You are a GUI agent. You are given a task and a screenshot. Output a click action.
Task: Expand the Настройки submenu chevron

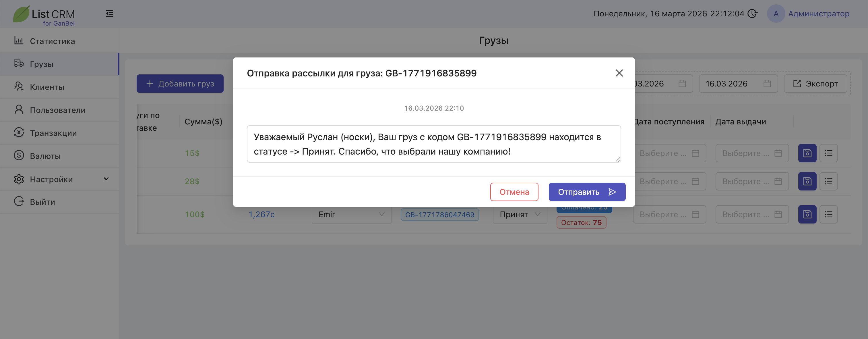[x=106, y=179]
